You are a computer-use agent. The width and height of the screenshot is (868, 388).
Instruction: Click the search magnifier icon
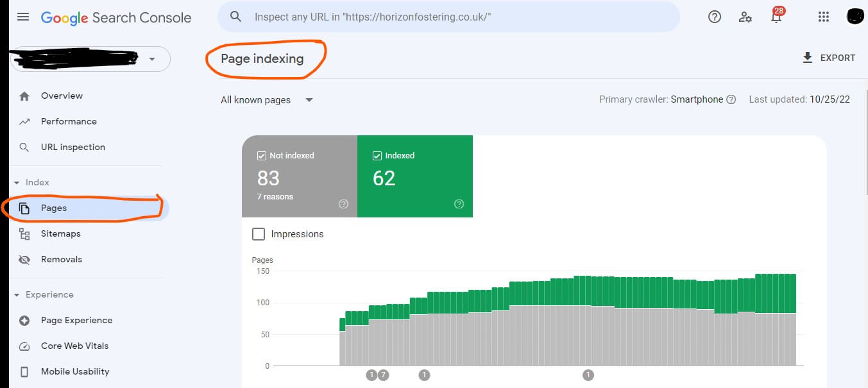[235, 17]
